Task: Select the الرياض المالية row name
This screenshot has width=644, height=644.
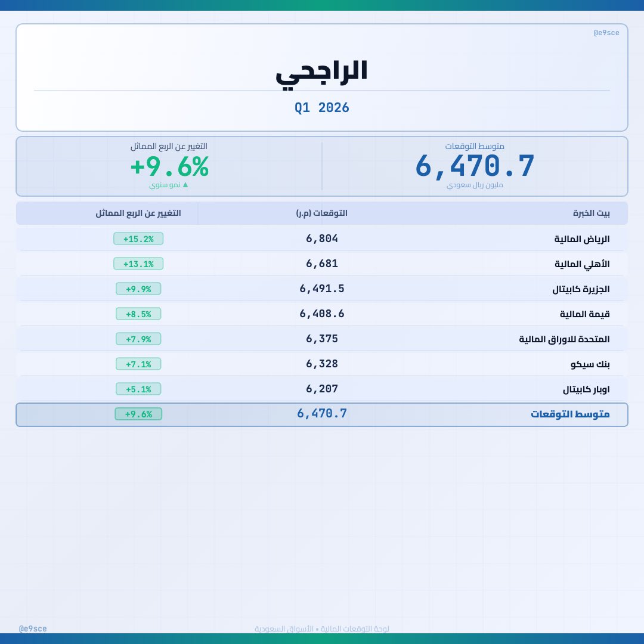Action: point(582,239)
